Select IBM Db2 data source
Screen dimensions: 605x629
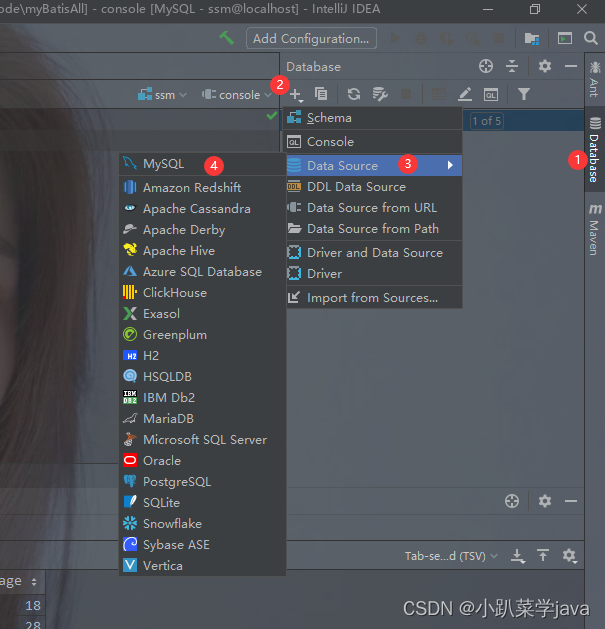(202, 398)
